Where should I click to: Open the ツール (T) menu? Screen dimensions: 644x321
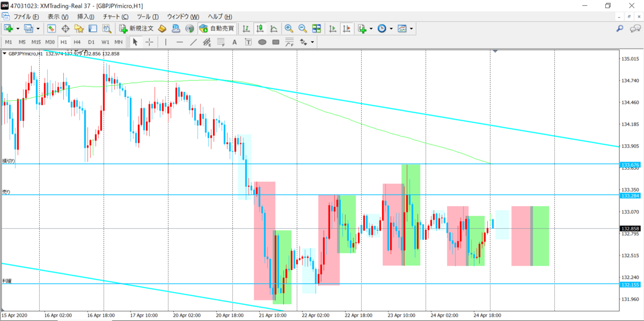click(148, 17)
